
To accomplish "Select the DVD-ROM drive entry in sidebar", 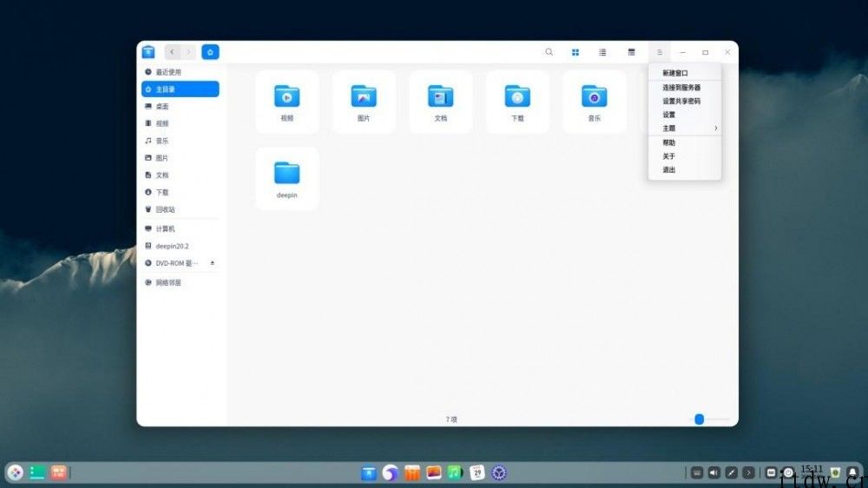I will (x=180, y=263).
